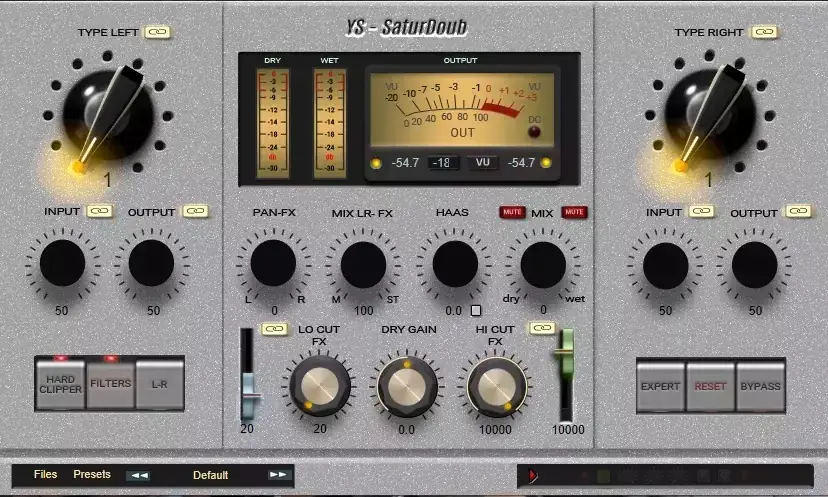Image resolution: width=828 pixels, height=497 pixels.
Task: Open the Presets menu
Action: point(92,475)
